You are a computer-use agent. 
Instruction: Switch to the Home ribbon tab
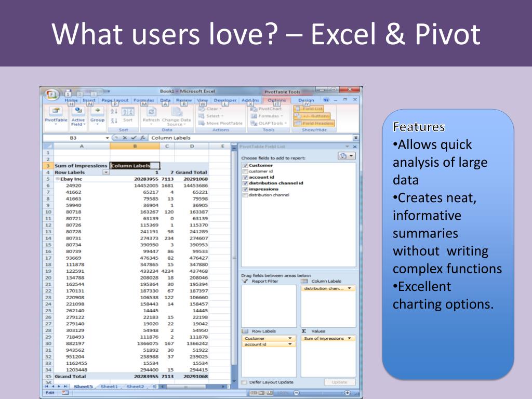point(71,100)
